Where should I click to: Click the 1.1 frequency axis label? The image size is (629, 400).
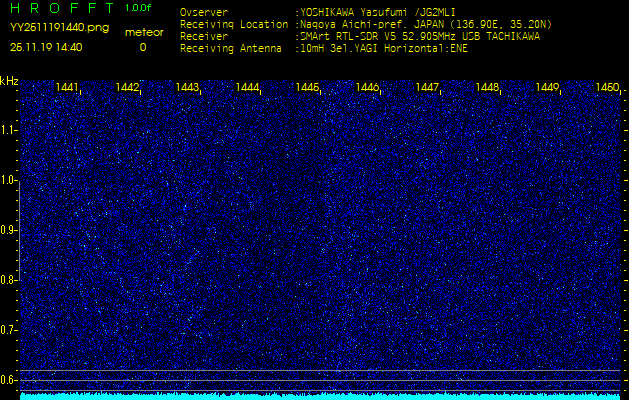(8, 131)
